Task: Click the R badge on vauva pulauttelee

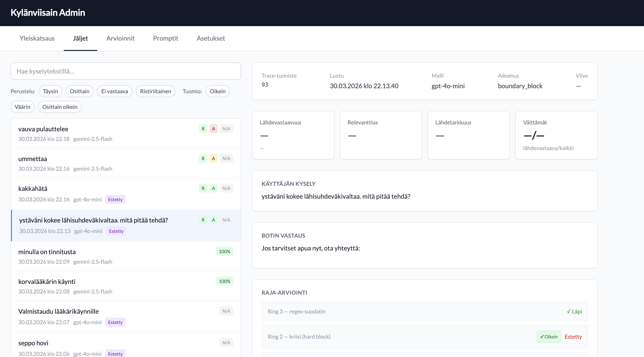Action: pos(203,129)
